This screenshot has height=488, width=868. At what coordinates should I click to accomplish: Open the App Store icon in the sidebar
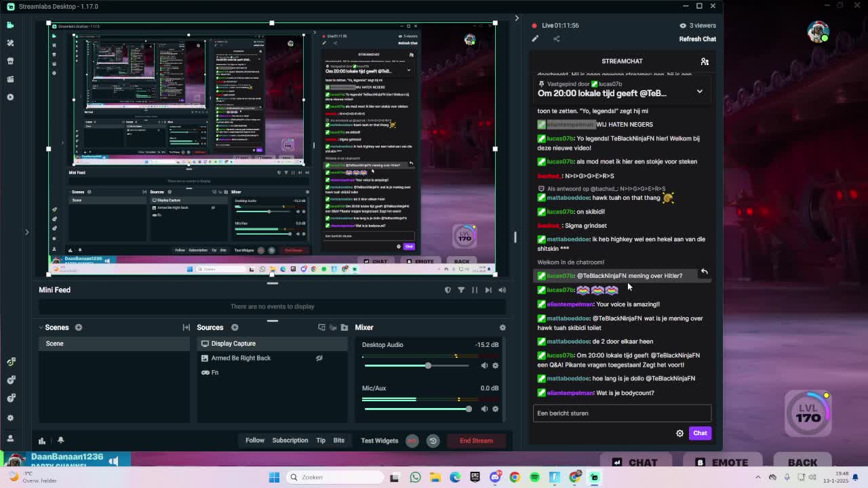coord(10,61)
